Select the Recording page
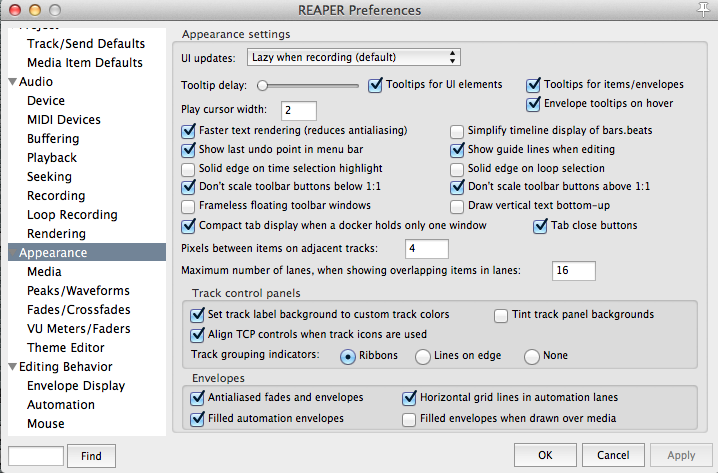The image size is (718, 473). click(x=56, y=196)
